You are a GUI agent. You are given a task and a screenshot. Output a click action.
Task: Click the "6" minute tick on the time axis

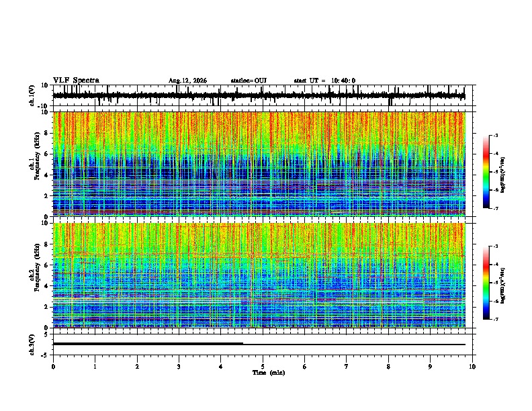pyautogui.click(x=305, y=367)
